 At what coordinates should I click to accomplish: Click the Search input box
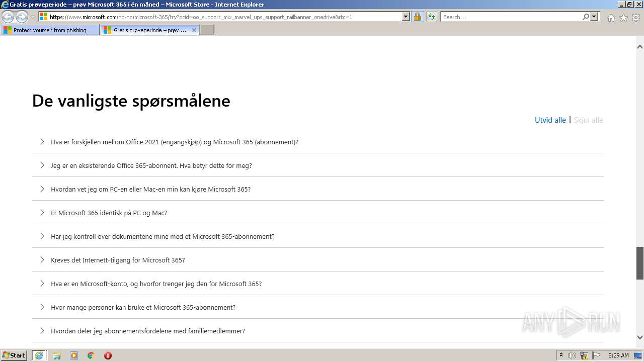pos(511,17)
